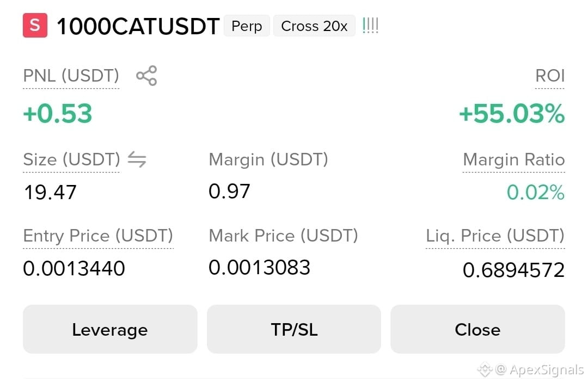This screenshot has width=588, height=383.
Task: Click the +55.03% ROI value
Action: tap(512, 114)
